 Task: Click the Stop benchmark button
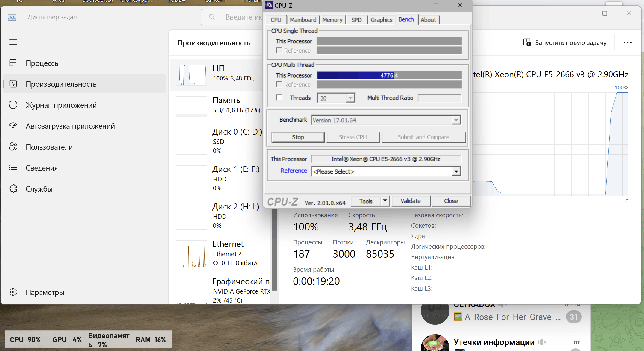pos(297,136)
